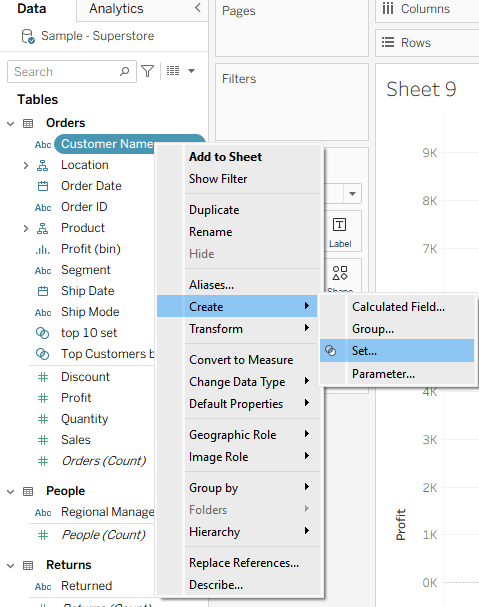Click the Ship Date calendar icon
This screenshot has height=607, width=479.
(43, 291)
